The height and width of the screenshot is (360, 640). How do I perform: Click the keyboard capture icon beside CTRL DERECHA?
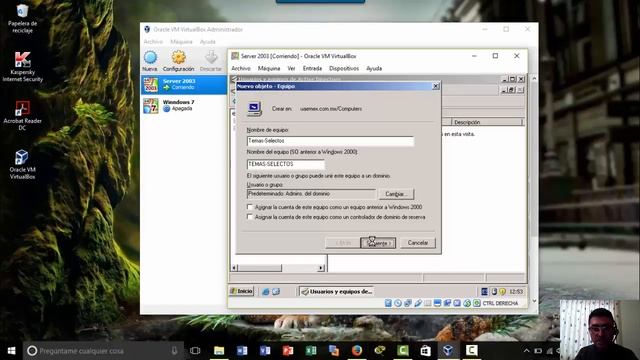(x=477, y=303)
